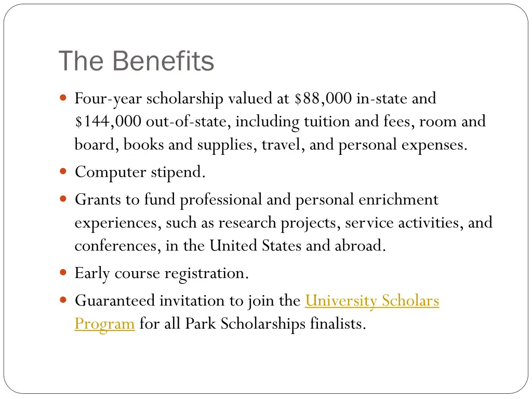Click the Park Scholarships finalists text
Viewport: 532px width, 399px height.
click(x=275, y=324)
